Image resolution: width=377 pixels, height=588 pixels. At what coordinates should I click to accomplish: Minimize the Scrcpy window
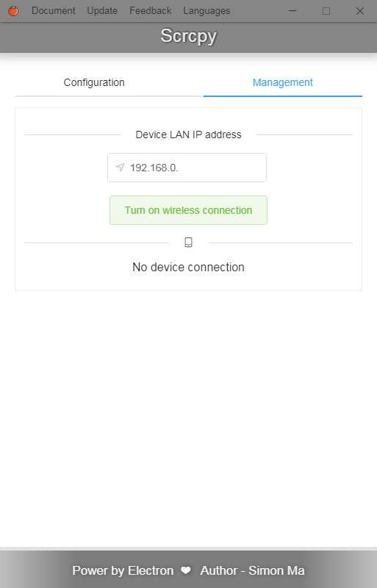[292, 11]
